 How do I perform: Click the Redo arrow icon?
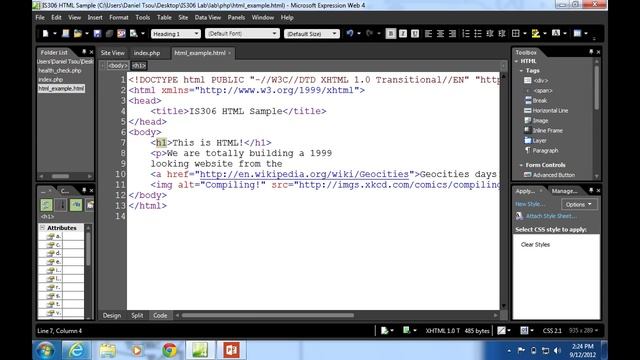coord(369,33)
